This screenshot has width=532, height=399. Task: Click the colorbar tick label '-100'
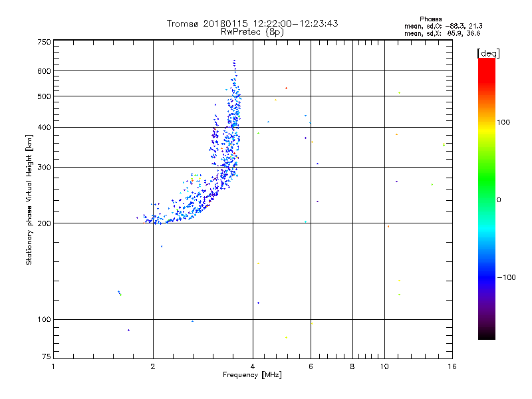point(507,277)
